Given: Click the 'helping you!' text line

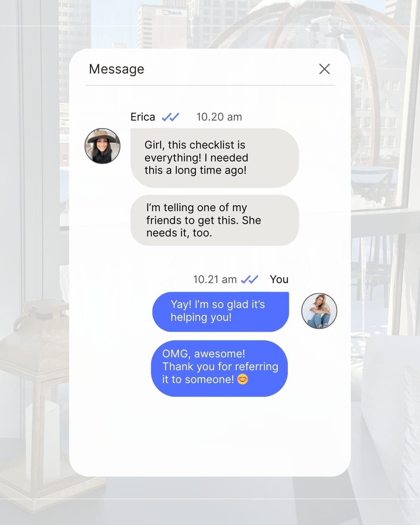Looking at the screenshot, I should click(x=201, y=317).
